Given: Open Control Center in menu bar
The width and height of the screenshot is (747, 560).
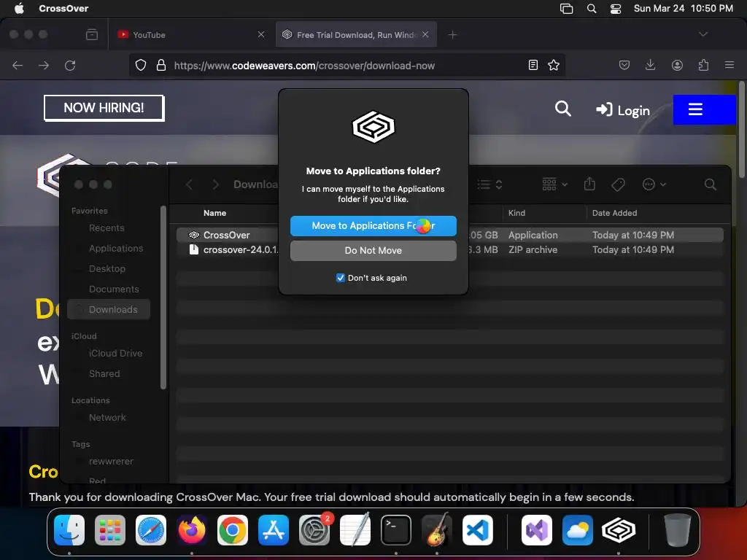Looking at the screenshot, I should pos(616,8).
